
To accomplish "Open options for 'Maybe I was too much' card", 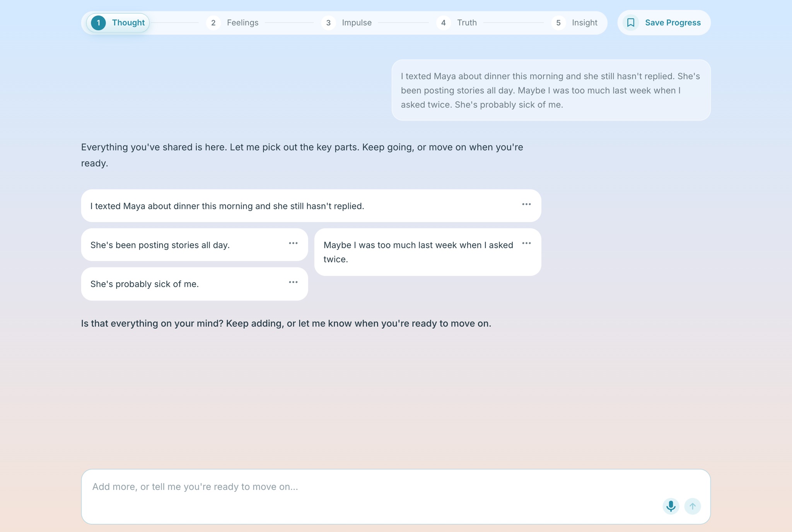I will [526, 243].
